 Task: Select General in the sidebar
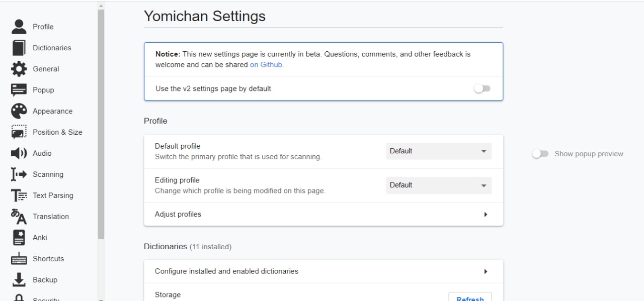click(x=46, y=69)
